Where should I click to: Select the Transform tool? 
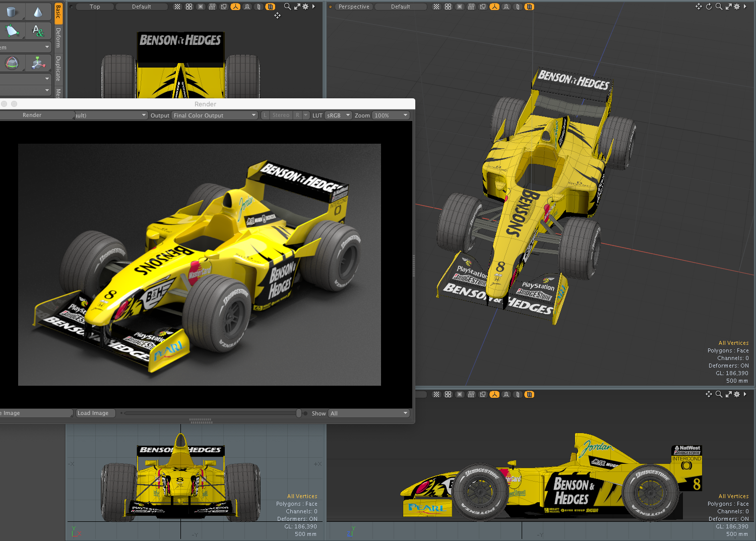click(38, 63)
